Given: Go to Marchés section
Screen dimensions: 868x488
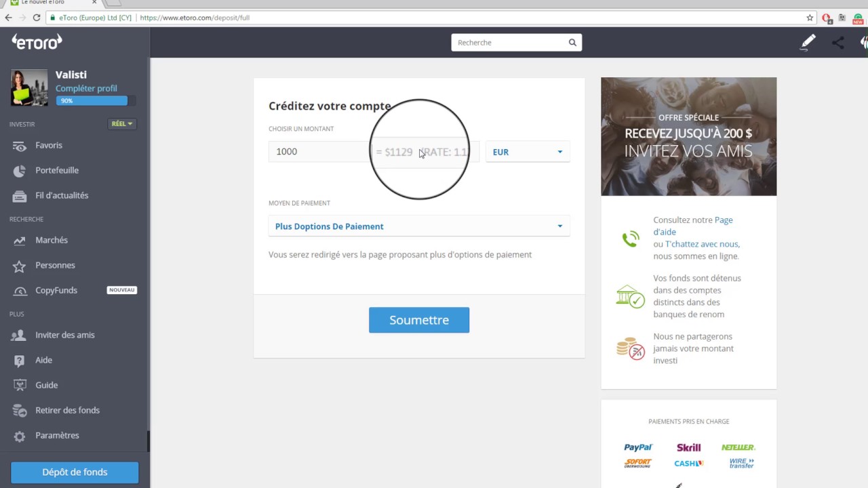Looking at the screenshot, I should tap(52, 240).
